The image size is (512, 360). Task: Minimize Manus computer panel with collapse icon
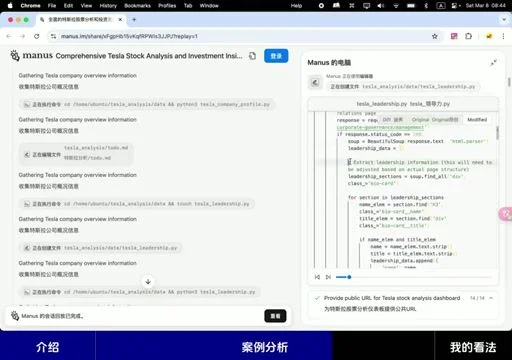coord(493,62)
